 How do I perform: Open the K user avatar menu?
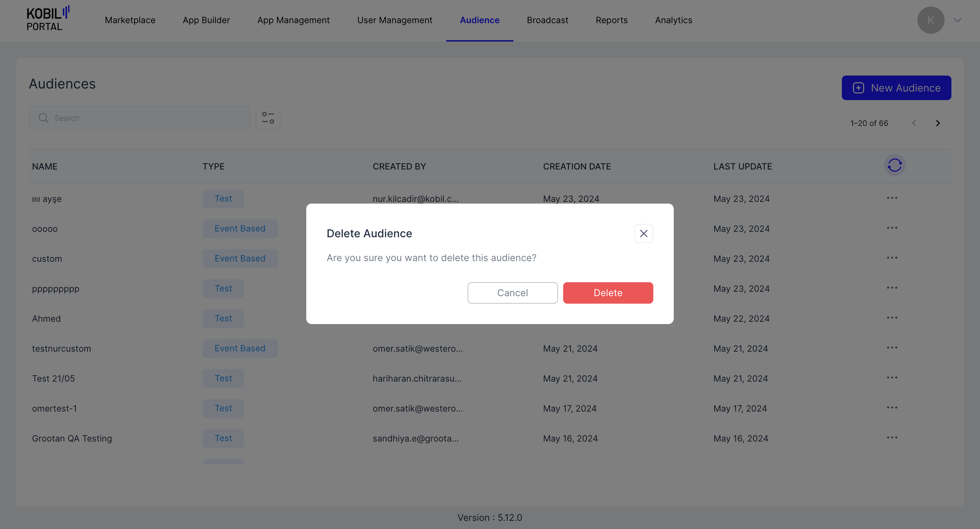tap(931, 20)
